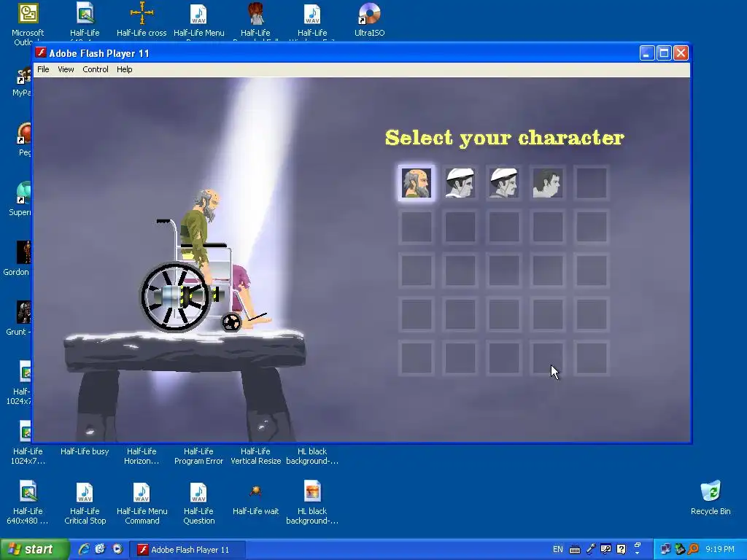Choose the second character wearing a white helmet
Viewport: 747px width, 560px height.
[460, 183]
